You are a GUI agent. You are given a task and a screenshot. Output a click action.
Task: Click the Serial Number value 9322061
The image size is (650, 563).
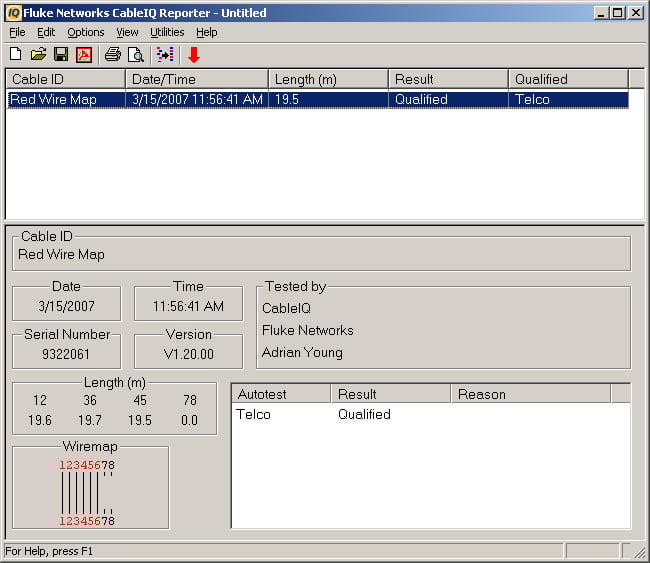(66, 354)
